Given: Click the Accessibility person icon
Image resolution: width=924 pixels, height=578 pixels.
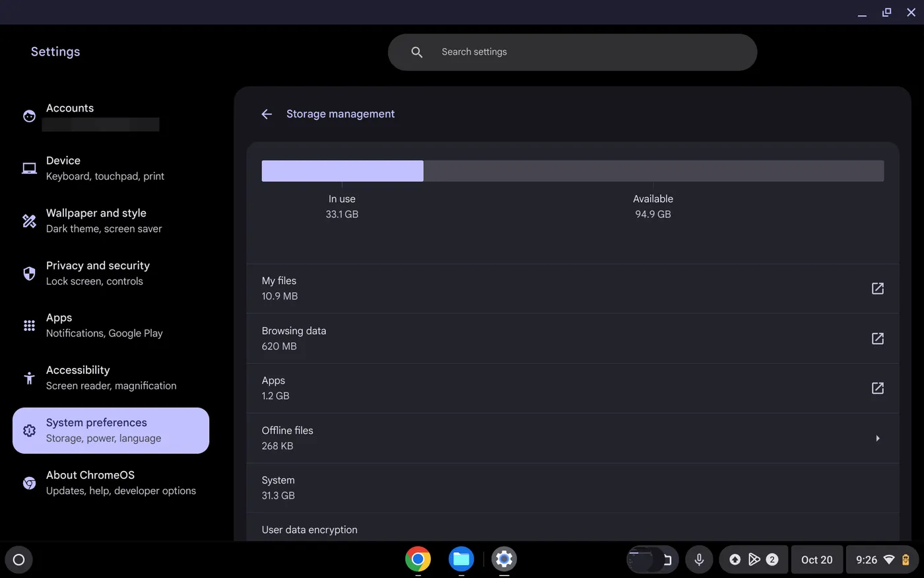Looking at the screenshot, I should tap(29, 378).
